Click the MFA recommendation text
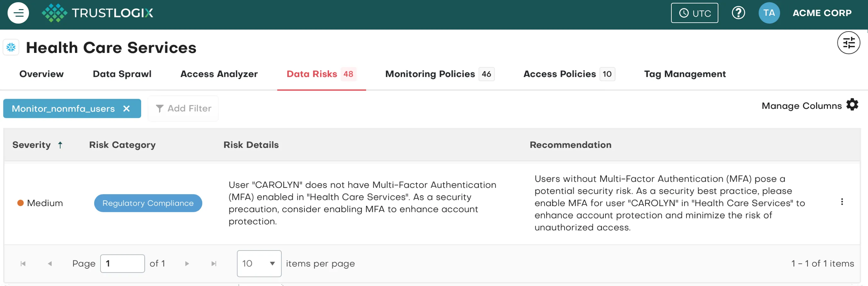This screenshot has width=868, height=286. 669,203
